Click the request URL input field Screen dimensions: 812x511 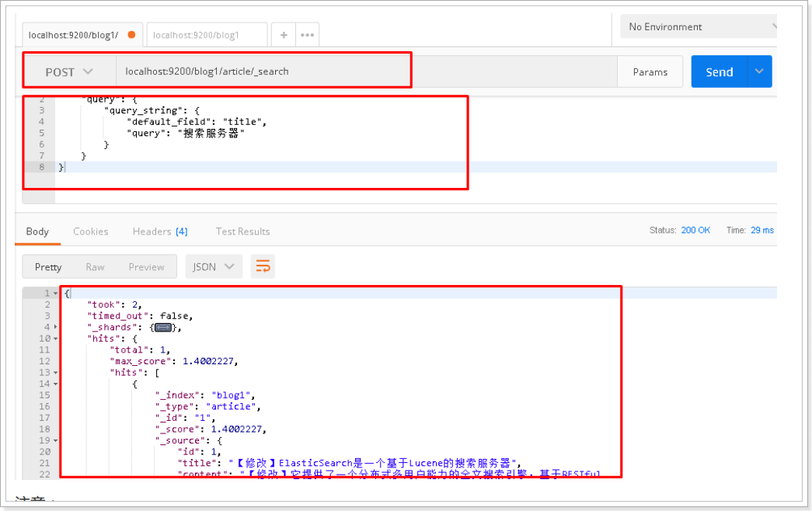point(366,71)
